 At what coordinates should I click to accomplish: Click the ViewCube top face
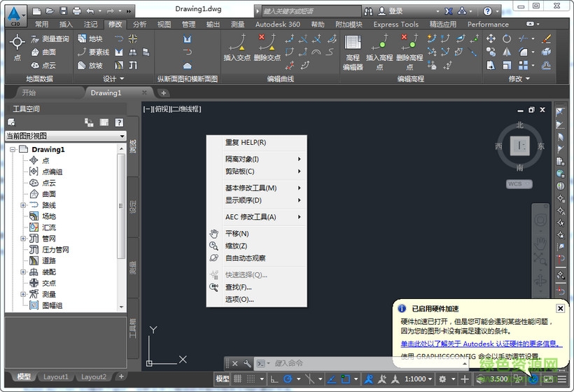coord(519,146)
